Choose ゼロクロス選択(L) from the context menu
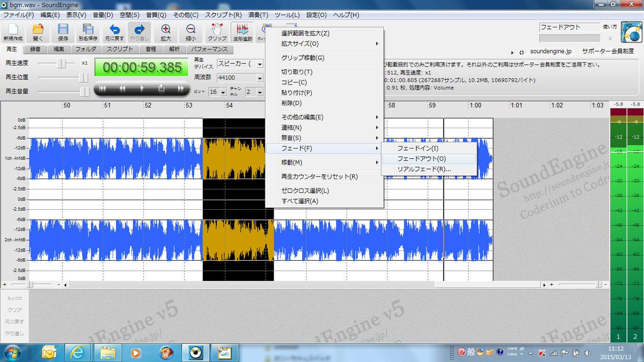 pyautogui.click(x=325, y=190)
